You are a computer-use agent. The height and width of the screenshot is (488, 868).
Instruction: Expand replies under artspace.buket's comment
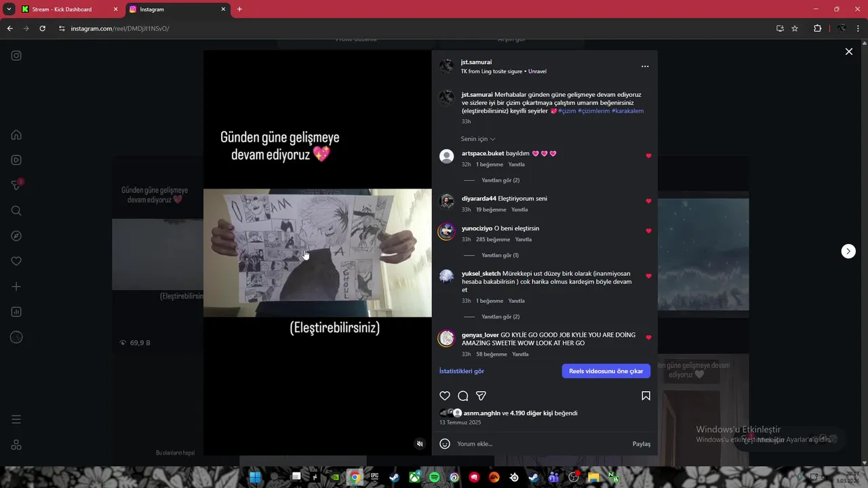pyautogui.click(x=500, y=180)
